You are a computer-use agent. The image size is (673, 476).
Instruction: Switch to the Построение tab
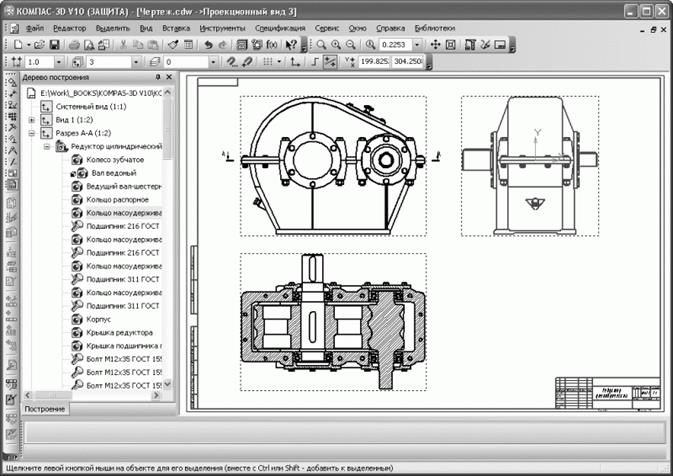(45, 409)
